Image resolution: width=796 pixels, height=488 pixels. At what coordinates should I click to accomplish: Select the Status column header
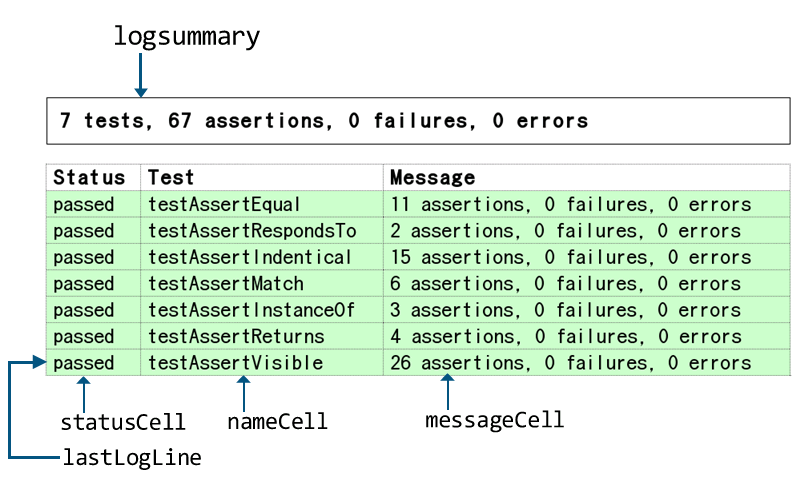click(93, 178)
